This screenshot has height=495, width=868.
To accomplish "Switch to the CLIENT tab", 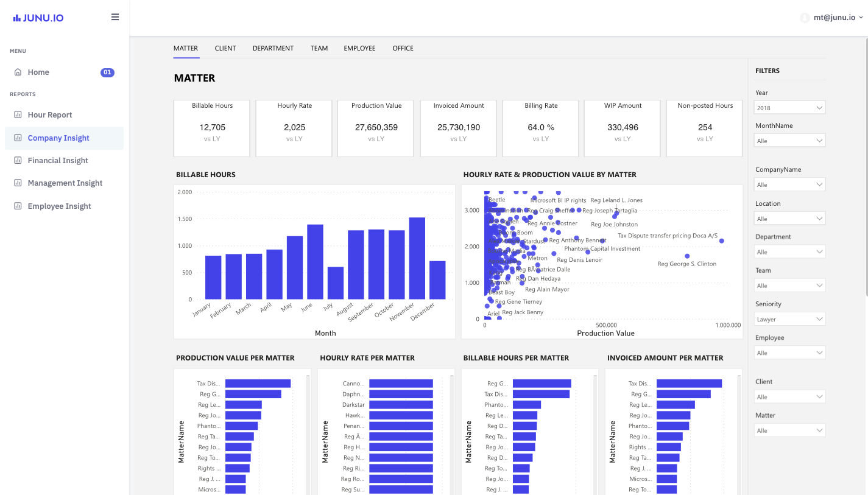I will click(x=225, y=48).
